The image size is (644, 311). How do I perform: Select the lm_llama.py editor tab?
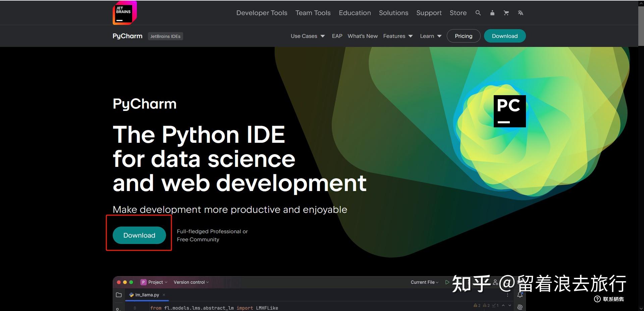pos(147,295)
